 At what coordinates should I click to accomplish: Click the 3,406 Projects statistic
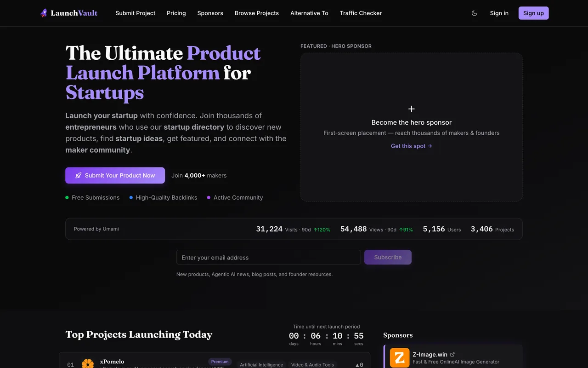click(x=492, y=229)
